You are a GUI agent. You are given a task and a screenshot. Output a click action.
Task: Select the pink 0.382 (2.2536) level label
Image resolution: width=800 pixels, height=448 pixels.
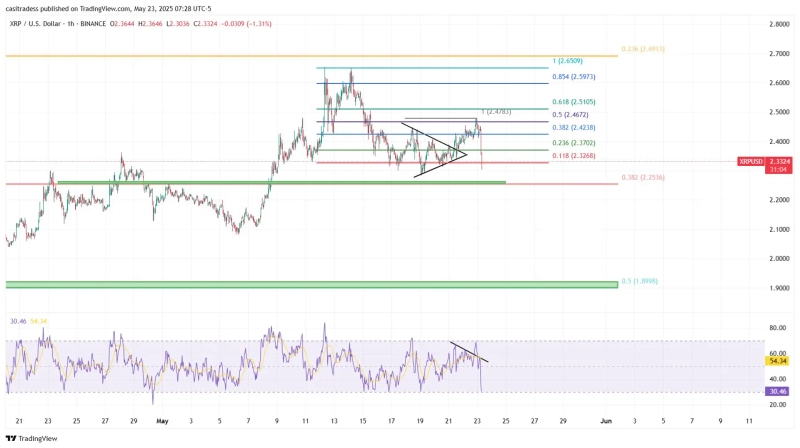click(x=642, y=177)
